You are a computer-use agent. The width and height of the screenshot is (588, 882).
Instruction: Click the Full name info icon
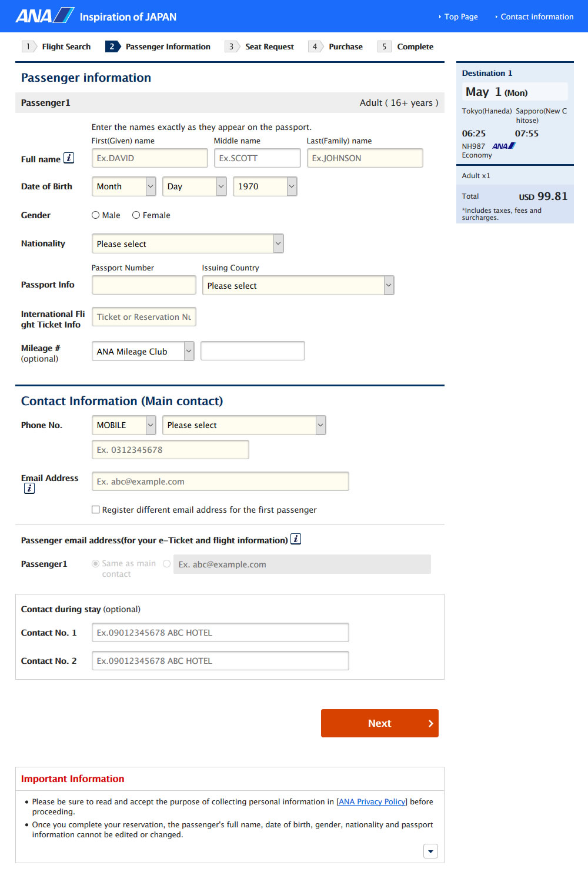[x=69, y=158]
